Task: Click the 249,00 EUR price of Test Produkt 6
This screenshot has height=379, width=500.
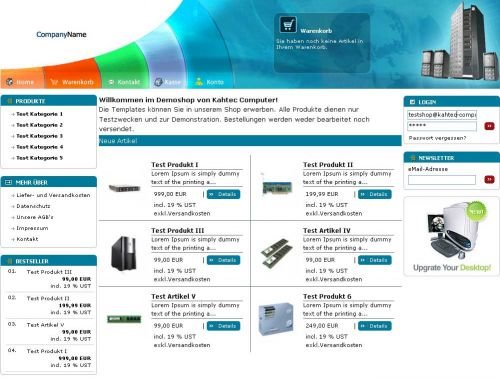Action: click(322, 326)
